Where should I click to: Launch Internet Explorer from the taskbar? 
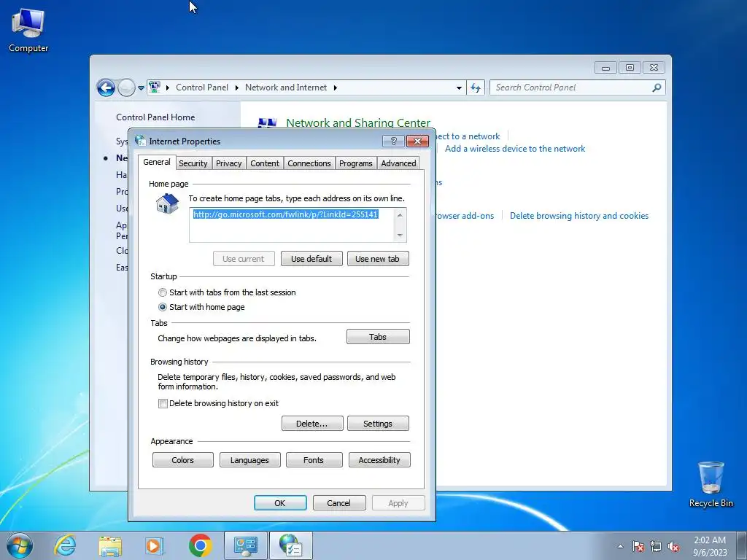(x=65, y=545)
